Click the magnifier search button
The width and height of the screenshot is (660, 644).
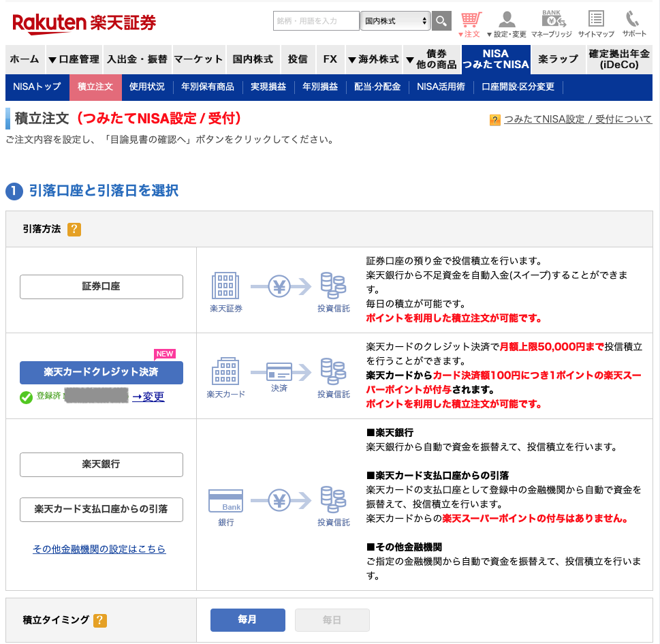(441, 20)
